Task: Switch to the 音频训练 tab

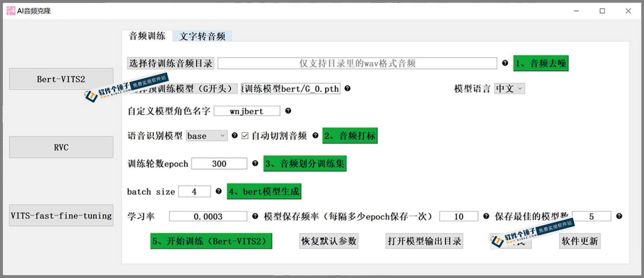Action: [147, 36]
